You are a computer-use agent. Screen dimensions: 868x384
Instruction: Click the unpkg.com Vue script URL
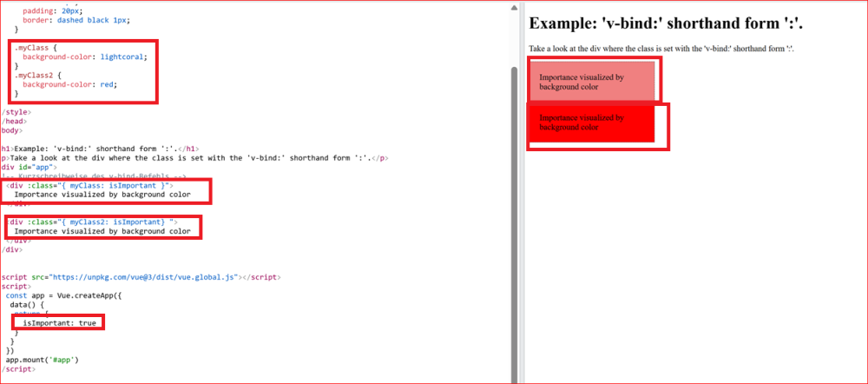coord(148,276)
